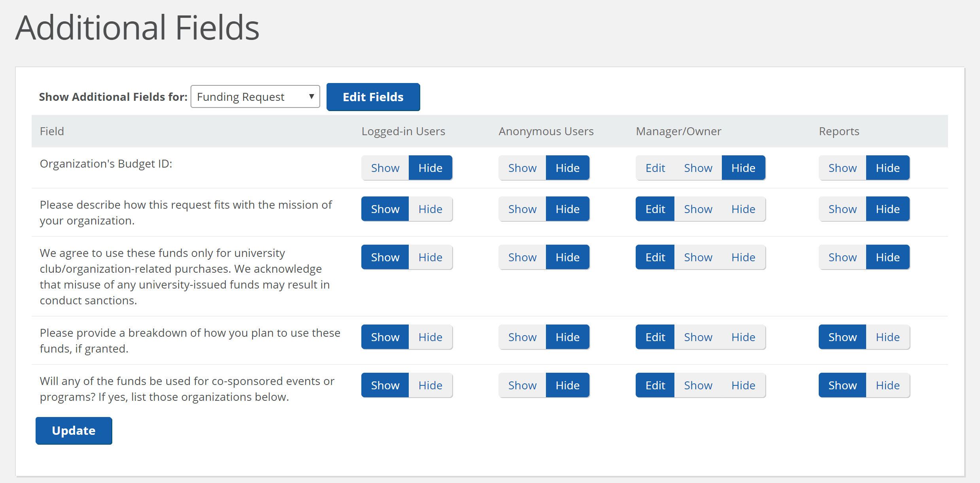This screenshot has height=483, width=980.
Task: Show co-sponsored events field in Reports
Action: (842, 385)
